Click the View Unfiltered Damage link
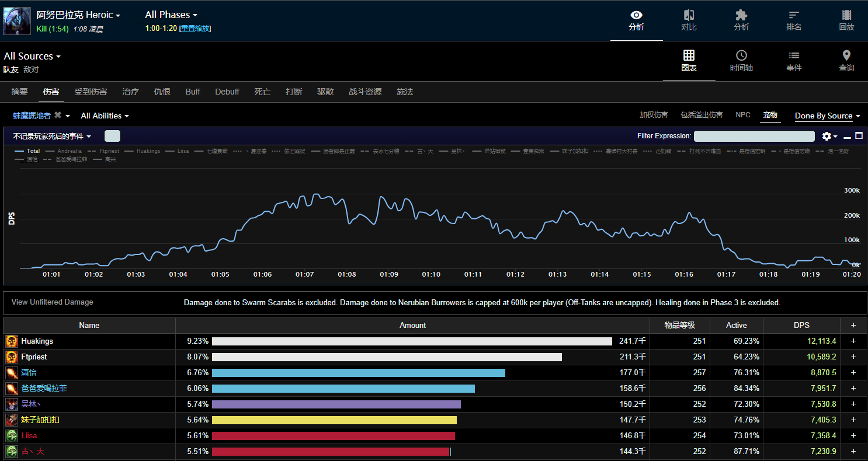The width and height of the screenshot is (868, 461). (52, 302)
